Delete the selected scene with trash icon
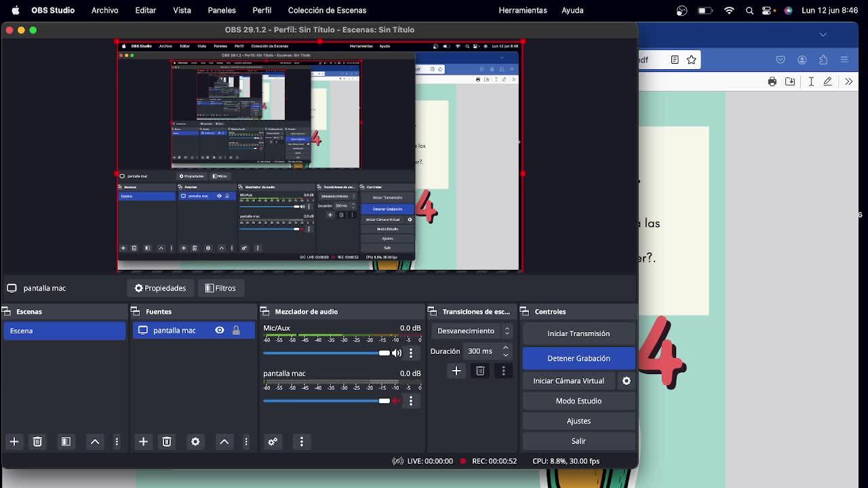Image resolution: width=868 pixels, height=488 pixels. tap(37, 441)
